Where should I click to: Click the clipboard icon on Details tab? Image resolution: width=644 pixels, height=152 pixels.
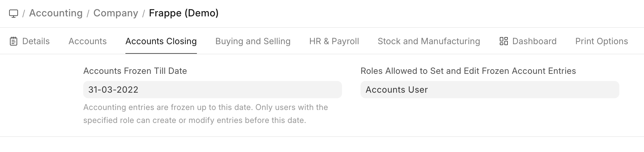(14, 41)
